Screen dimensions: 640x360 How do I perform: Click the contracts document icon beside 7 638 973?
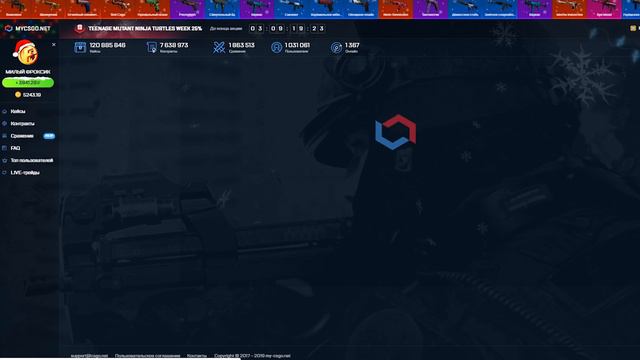[x=151, y=48]
